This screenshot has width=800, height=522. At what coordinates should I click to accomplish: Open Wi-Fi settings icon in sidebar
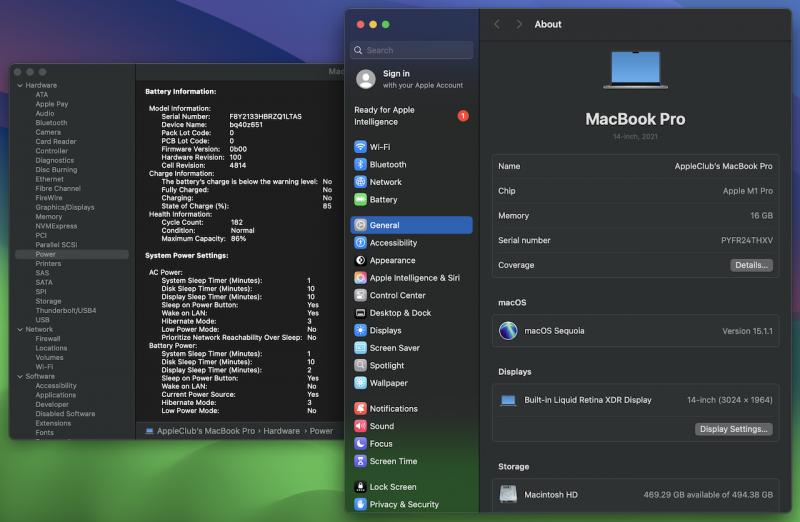(360, 147)
